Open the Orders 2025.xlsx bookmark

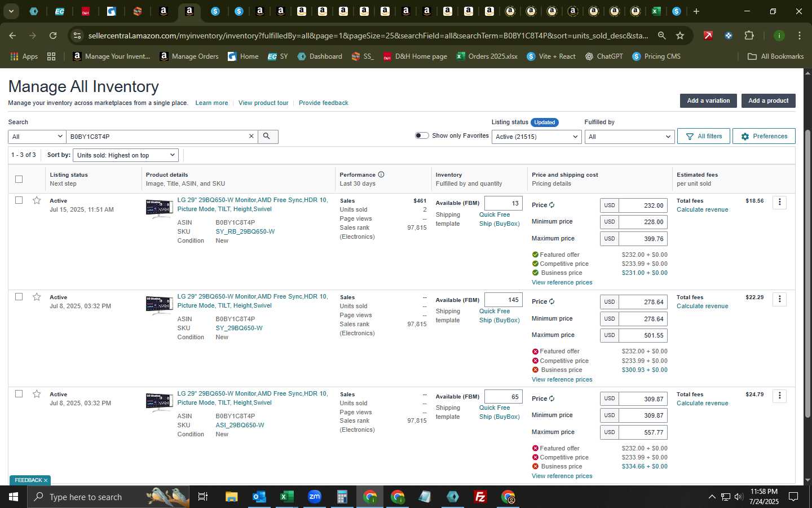coord(487,56)
